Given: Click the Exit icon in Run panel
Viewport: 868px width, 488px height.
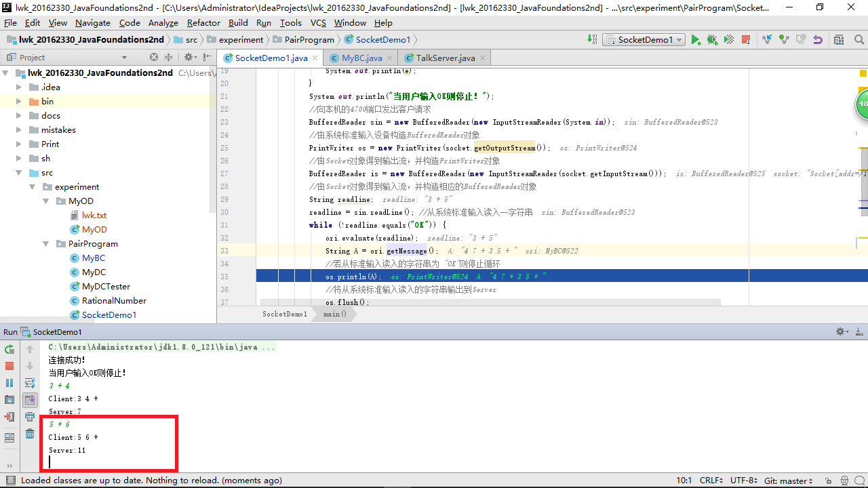Looking at the screenshot, I should 9,417.
